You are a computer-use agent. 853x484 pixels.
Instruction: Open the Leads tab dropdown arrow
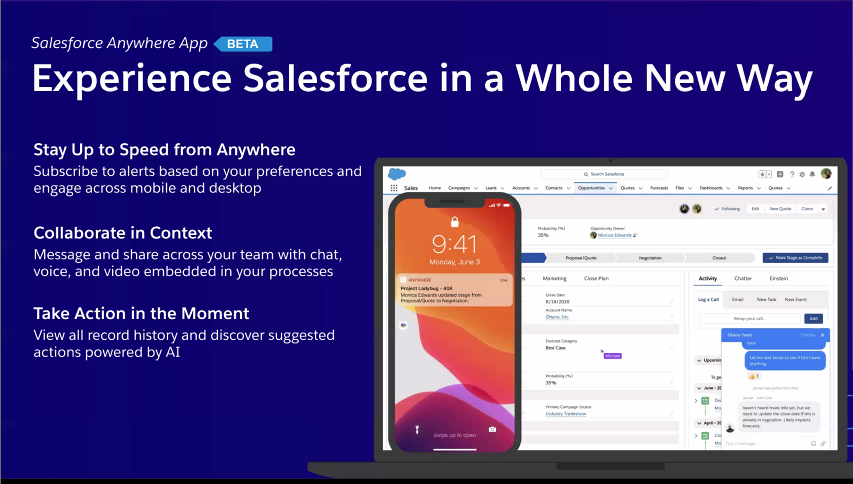click(x=503, y=188)
